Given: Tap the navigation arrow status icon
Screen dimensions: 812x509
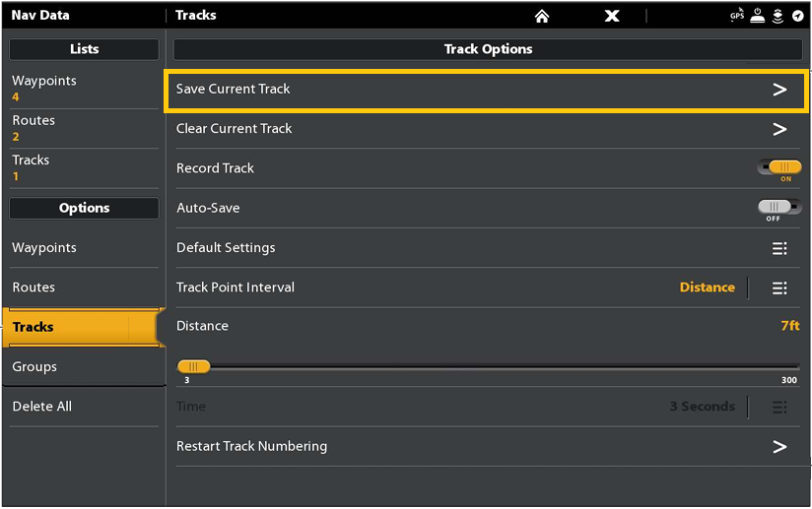Looking at the screenshot, I should pos(797,16).
